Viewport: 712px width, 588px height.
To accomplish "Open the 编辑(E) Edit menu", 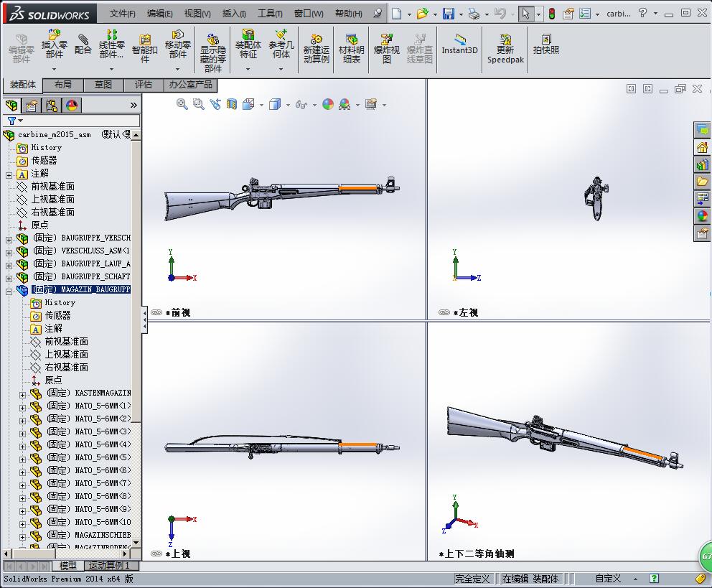I will 160,14.
